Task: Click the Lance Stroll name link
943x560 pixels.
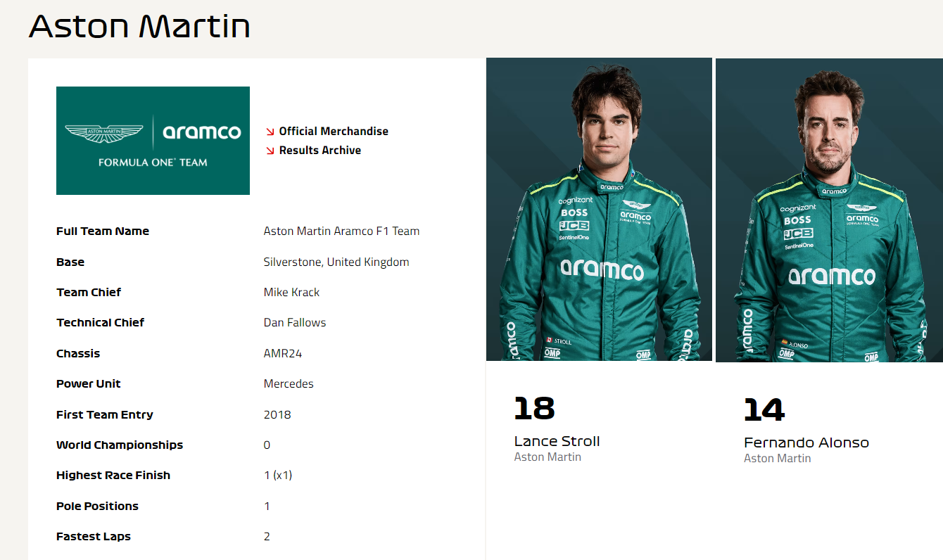Action: tap(557, 442)
